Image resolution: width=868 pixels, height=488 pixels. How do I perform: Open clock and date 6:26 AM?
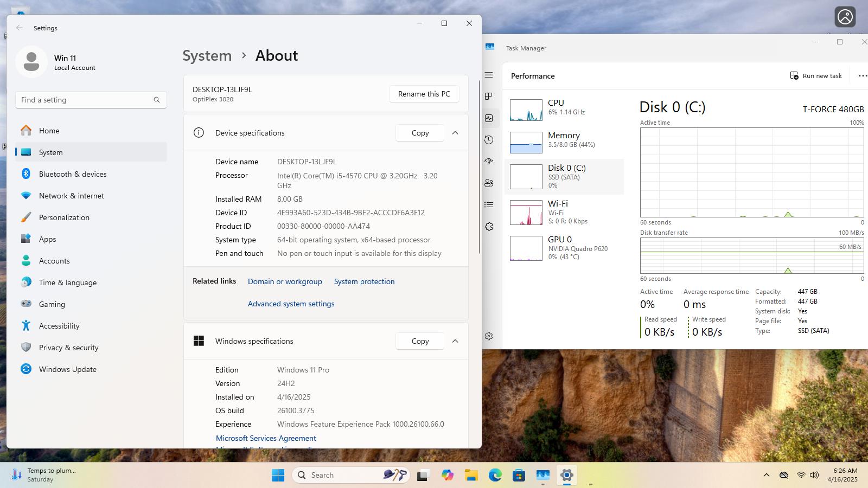[x=843, y=475]
